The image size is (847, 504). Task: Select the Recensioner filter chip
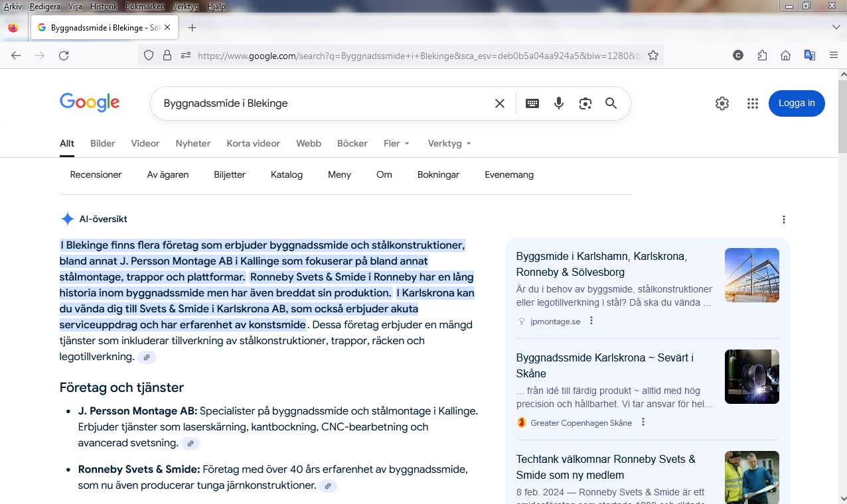(96, 175)
